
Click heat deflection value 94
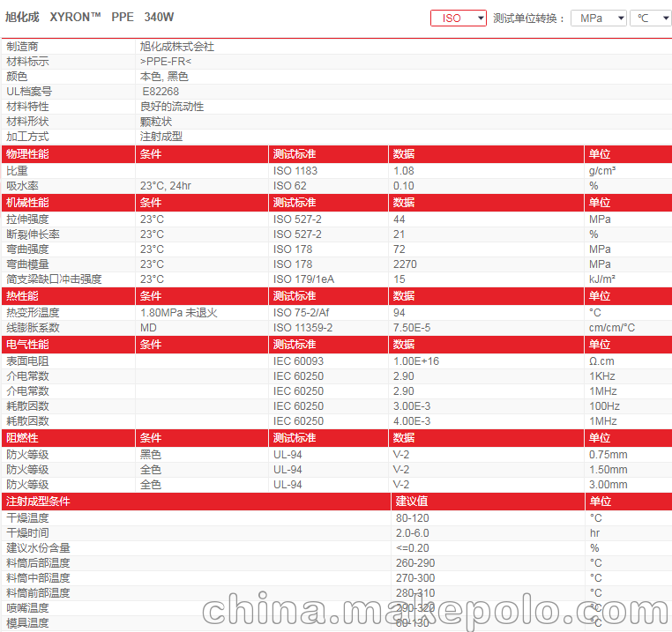click(399, 312)
